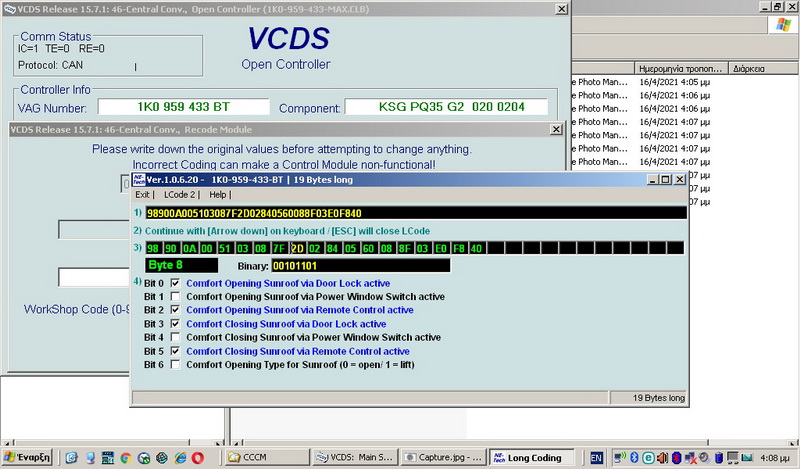Click the Έναρξη Start button
The image size is (800, 469).
click(x=27, y=457)
